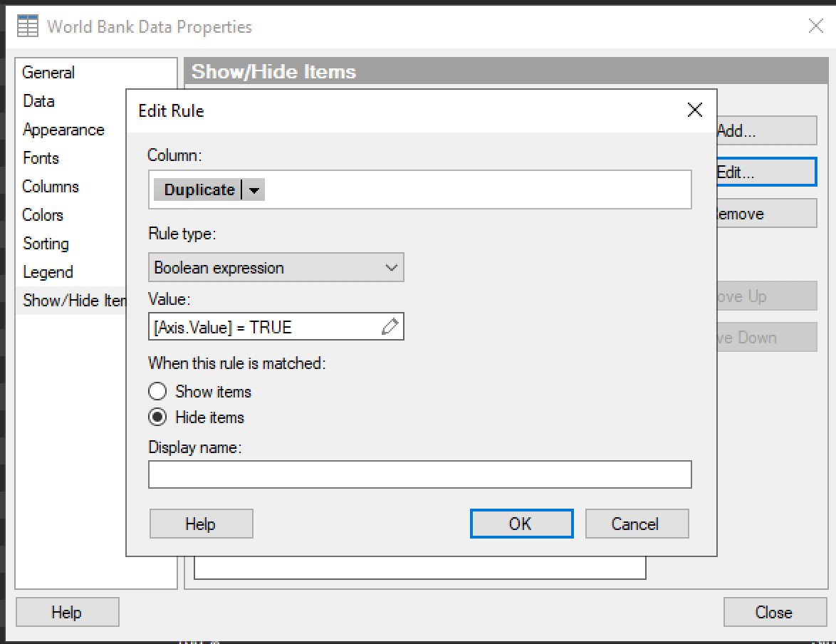Select Colors in the properties list
Image resolution: width=836 pixels, height=644 pixels.
click(43, 215)
